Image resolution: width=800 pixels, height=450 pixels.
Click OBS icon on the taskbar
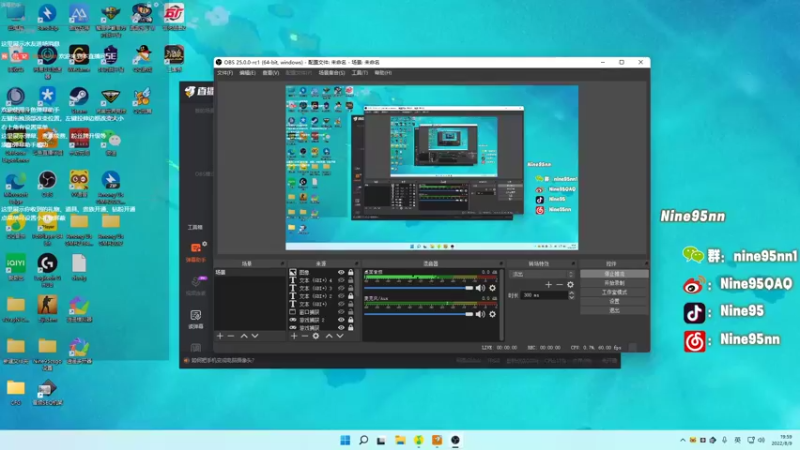(x=455, y=440)
